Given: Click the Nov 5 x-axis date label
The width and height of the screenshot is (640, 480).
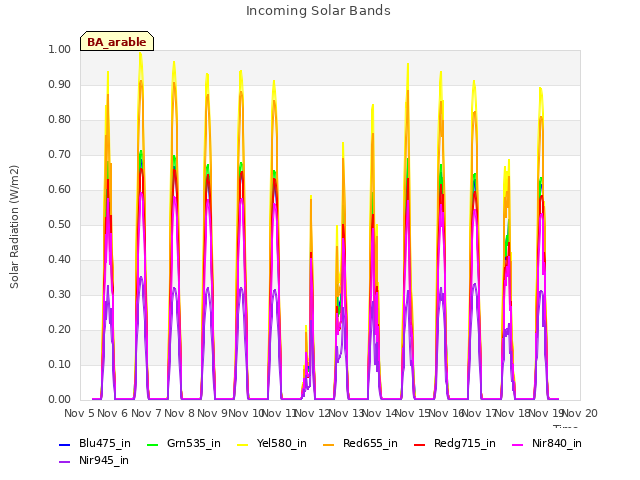Looking at the screenshot, I should click(x=79, y=413).
